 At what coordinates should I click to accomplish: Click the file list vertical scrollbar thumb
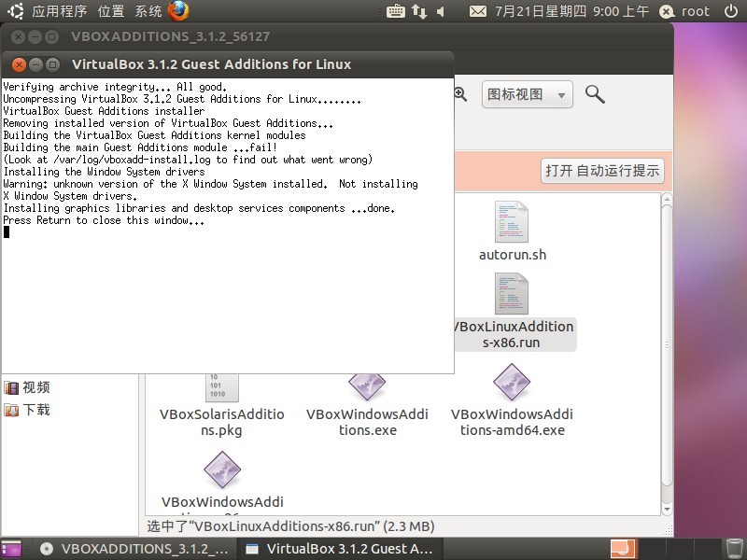coord(667,345)
